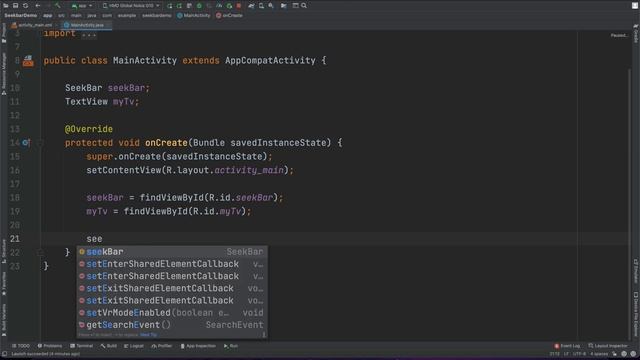Click the 4 spaces indent status item
The image size is (640, 360).
coord(599,354)
